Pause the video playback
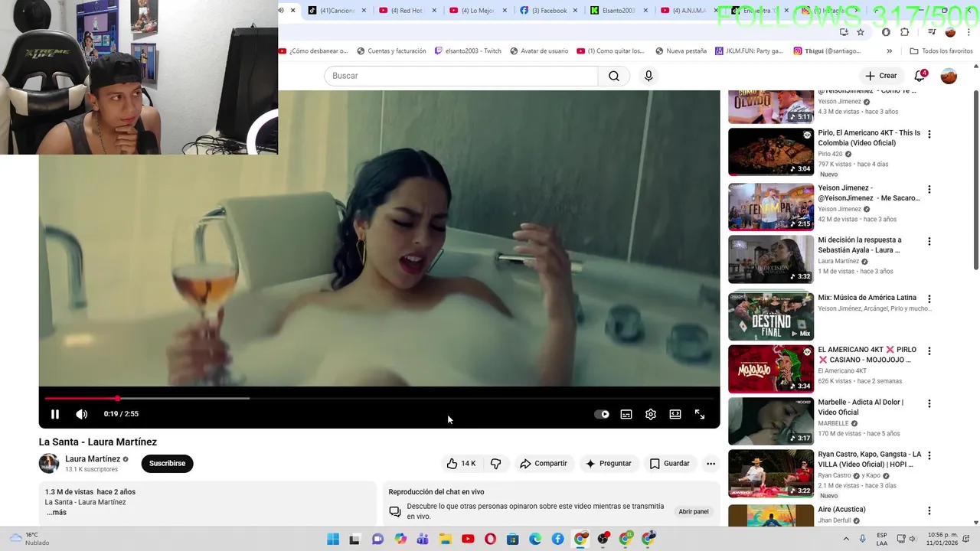The image size is (980, 551). 55,414
